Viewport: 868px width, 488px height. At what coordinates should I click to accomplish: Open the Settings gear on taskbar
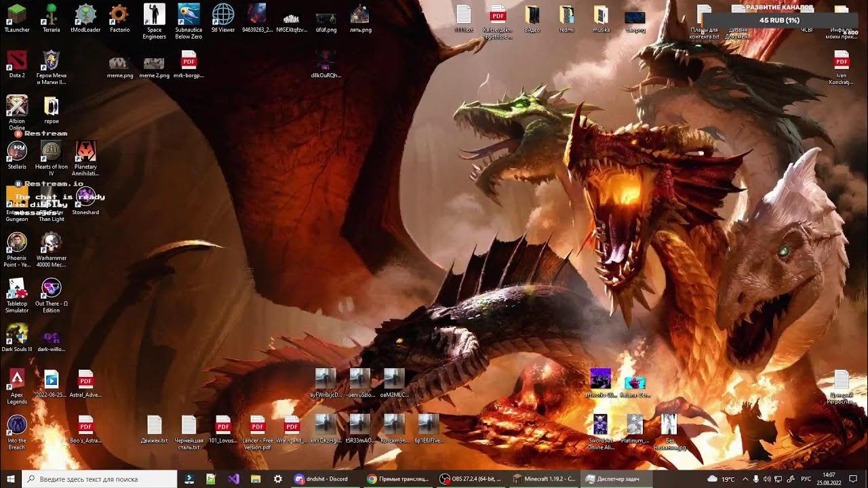coord(277,479)
